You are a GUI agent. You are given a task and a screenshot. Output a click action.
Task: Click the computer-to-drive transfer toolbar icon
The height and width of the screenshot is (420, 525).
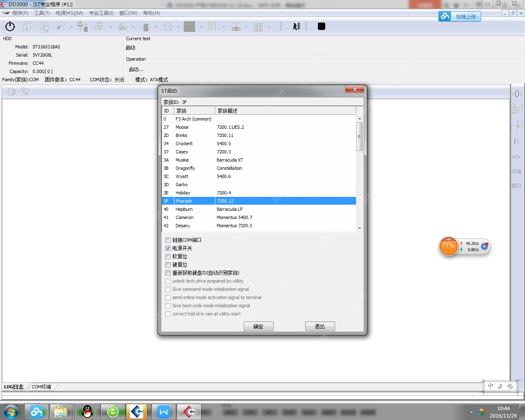coord(82,27)
